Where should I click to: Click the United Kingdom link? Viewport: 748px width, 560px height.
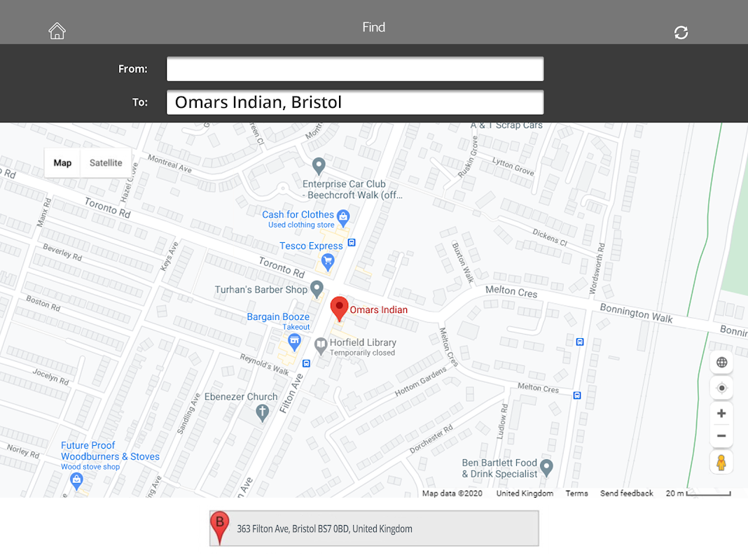tap(525, 493)
